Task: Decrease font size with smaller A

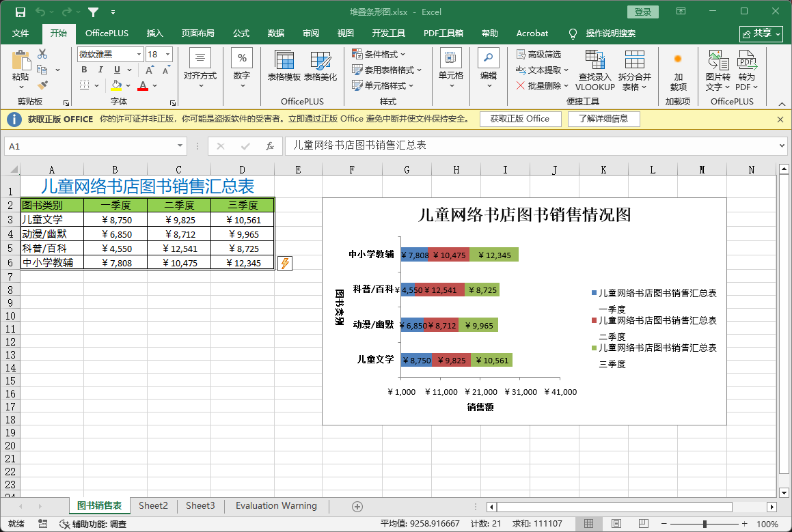Action: pos(165,70)
